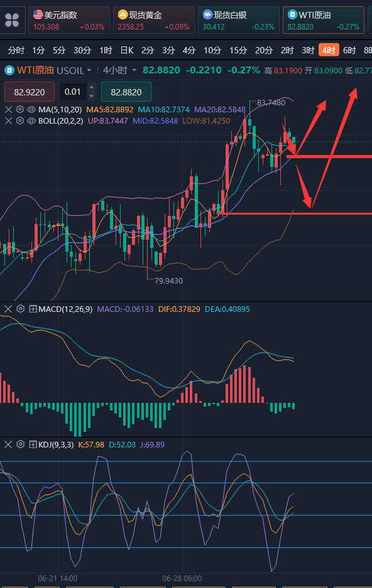Image resolution: width=372 pixels, height=588 pixels.
Task: Open settings gear for BOLL(20,2,2) indicator
Action: (x=20, y=120)
